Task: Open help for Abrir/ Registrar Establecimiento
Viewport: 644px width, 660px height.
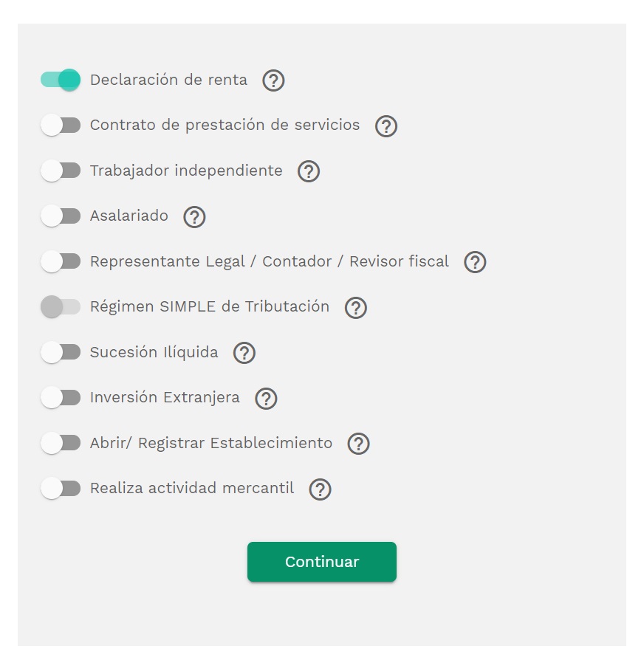Action: coord(358,444)
